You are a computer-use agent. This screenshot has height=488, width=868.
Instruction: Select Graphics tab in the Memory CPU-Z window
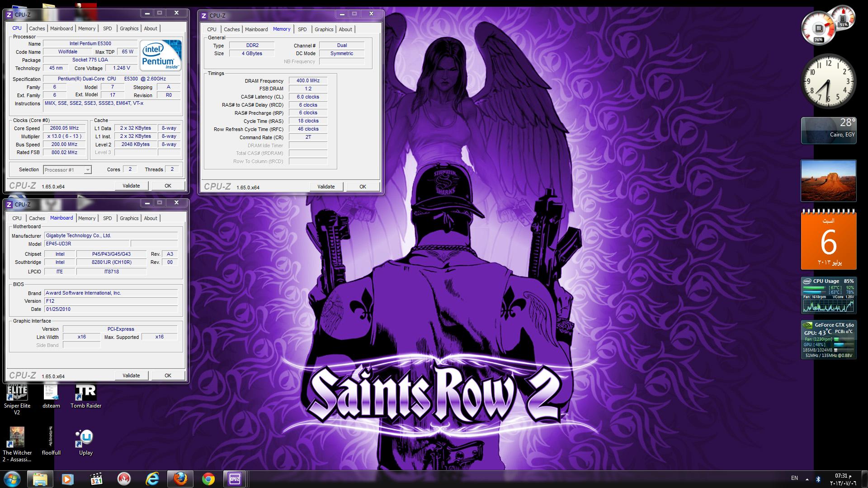point(324,29)
